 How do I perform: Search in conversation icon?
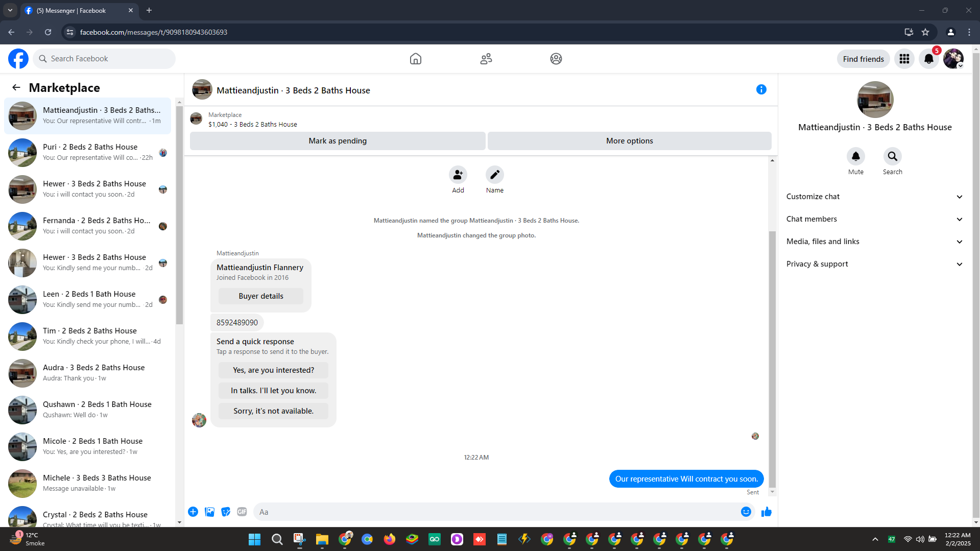point(893,156)
